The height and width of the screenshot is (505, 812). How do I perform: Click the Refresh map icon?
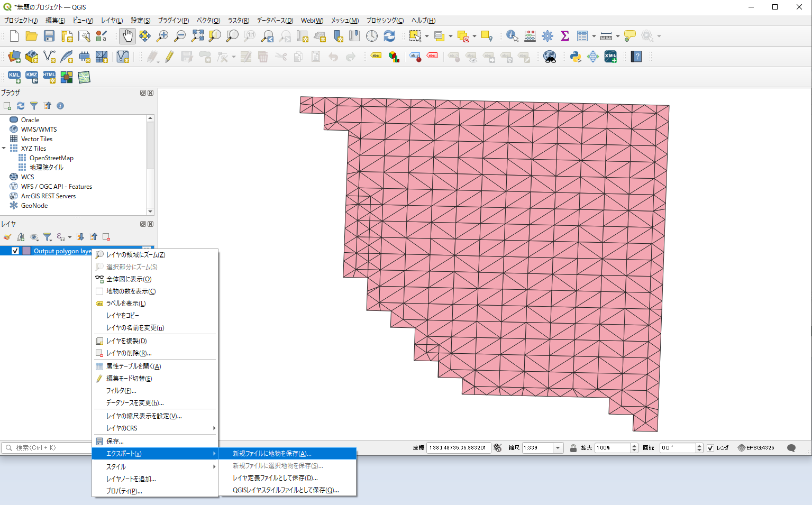[389, 36]
